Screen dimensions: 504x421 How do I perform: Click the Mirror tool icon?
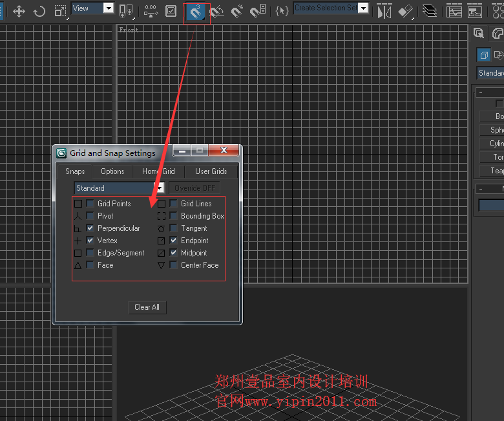coord(384,11)
